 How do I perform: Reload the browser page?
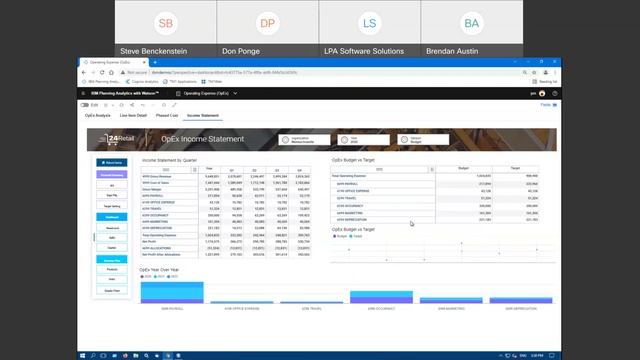click(x=102, y=72)
